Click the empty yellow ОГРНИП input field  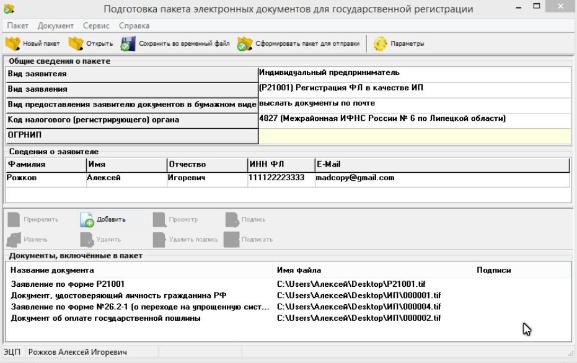[415, 135]
